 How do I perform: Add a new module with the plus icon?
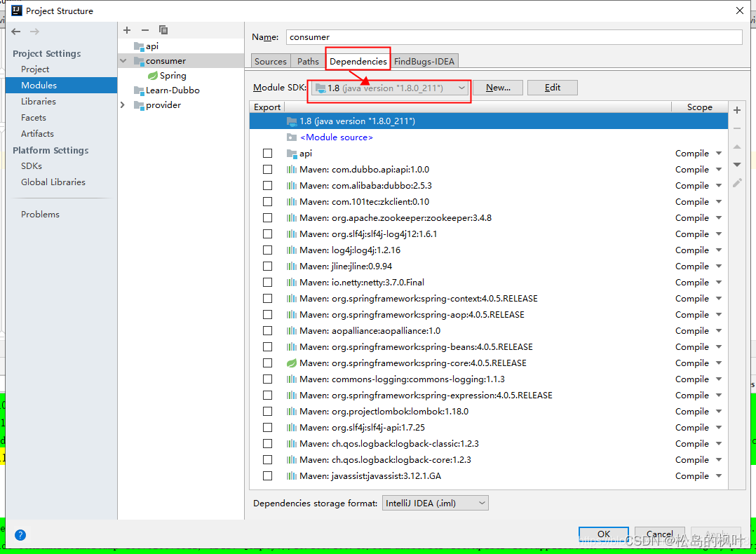[x=126, y=30]
